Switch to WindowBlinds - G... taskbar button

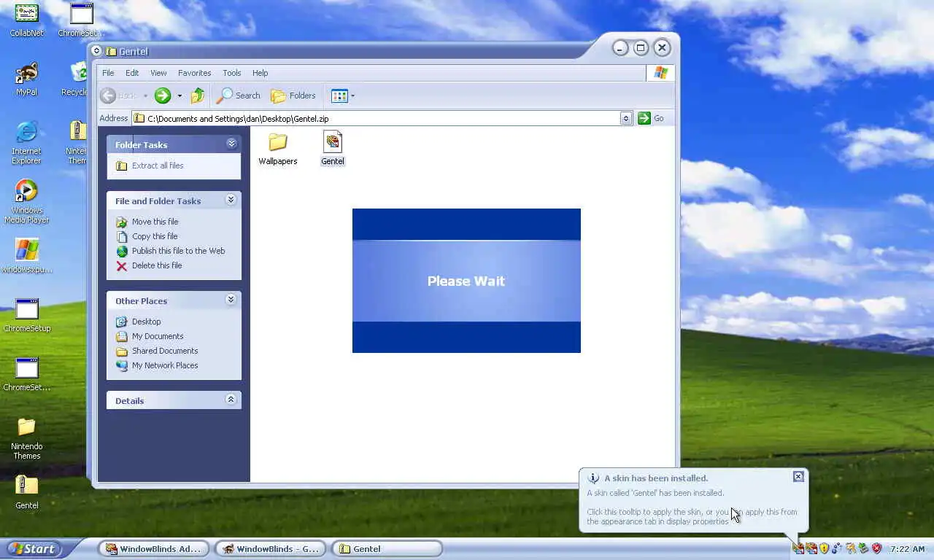(271, 549)
